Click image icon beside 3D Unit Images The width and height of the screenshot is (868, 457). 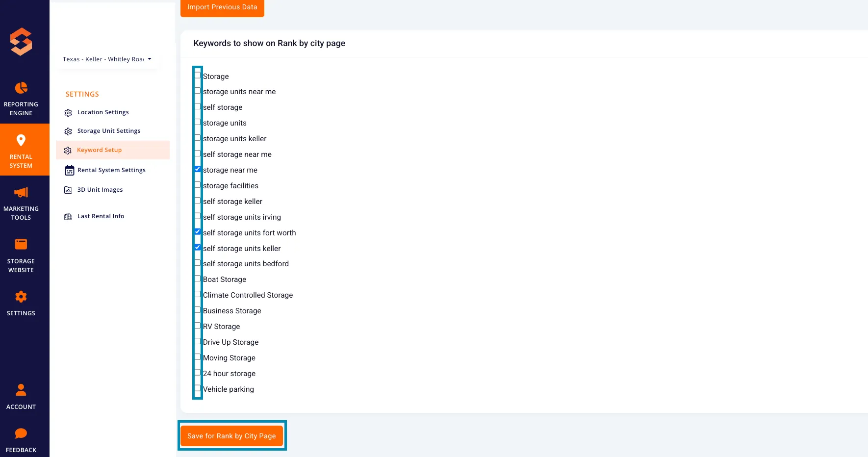pyautogui.click(x=68, y=190)
